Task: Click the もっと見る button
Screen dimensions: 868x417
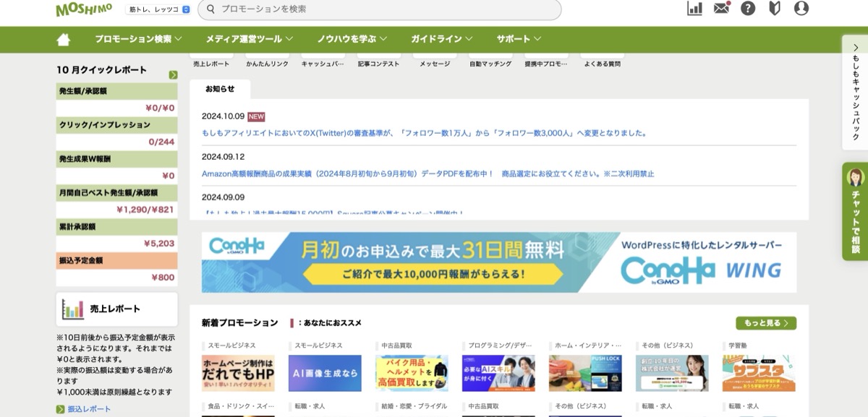Action: click(x=766, y=323)
